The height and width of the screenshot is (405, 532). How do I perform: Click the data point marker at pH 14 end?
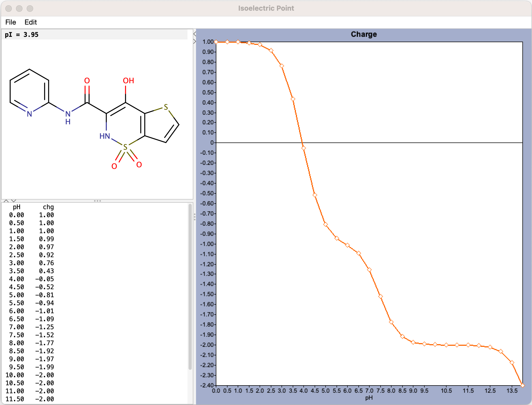(x=523, y=385)
